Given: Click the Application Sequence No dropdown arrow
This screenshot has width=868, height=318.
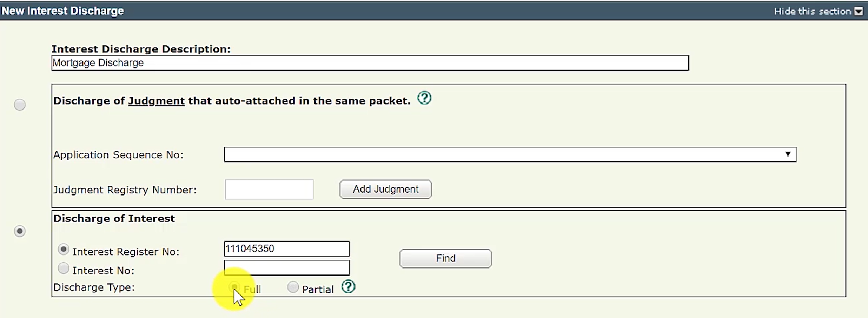Looking at the screenshot, I should click(788, 154).
